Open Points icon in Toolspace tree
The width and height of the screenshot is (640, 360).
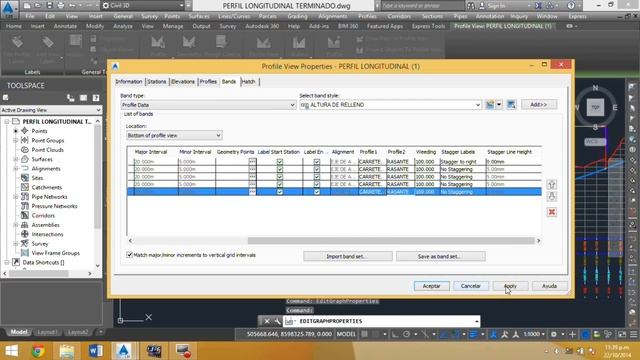pyautogui.click(x=25, y=131)
